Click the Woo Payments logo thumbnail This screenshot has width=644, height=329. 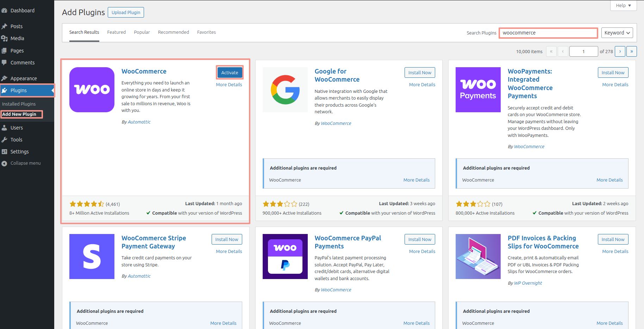478,90
